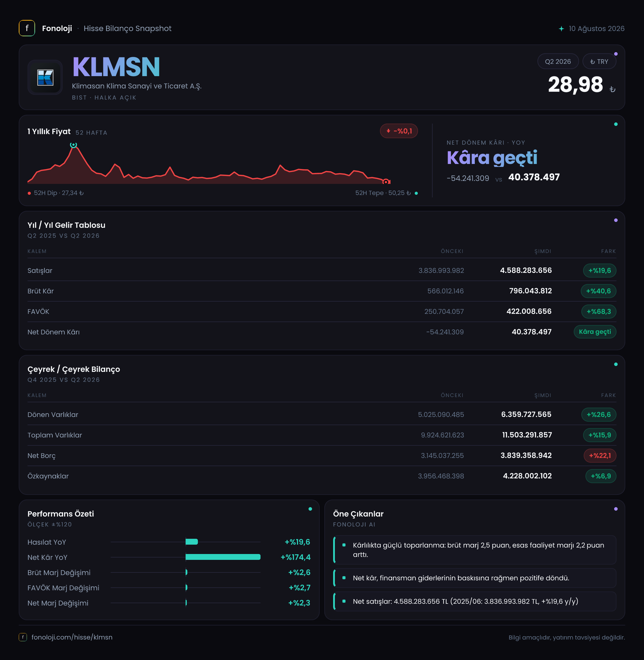Click the -%0,1 price change badge
Image resolution: width=644 pixels, height=660 pixels.
tap(399, 131)
